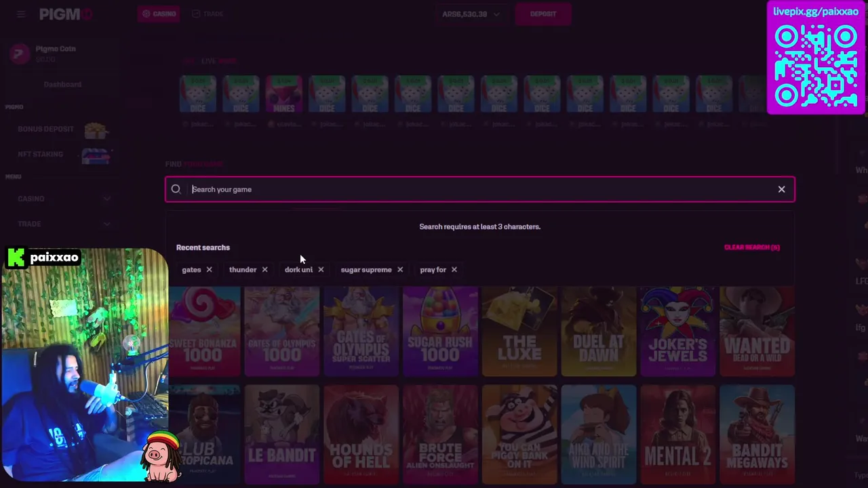Remove the "pray for" recent search
868x488 pixels.
point(454,270)
